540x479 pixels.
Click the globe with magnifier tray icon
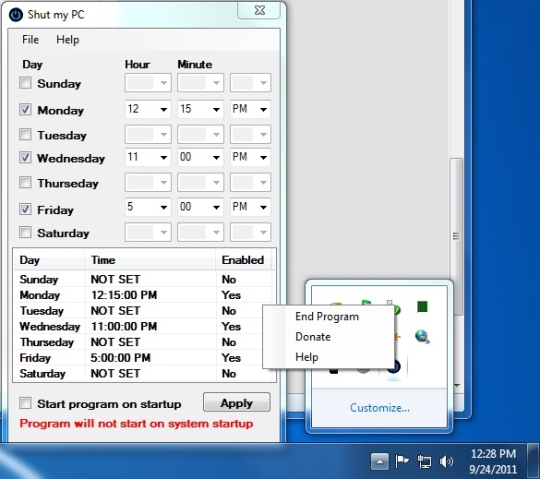click(422, 336)
